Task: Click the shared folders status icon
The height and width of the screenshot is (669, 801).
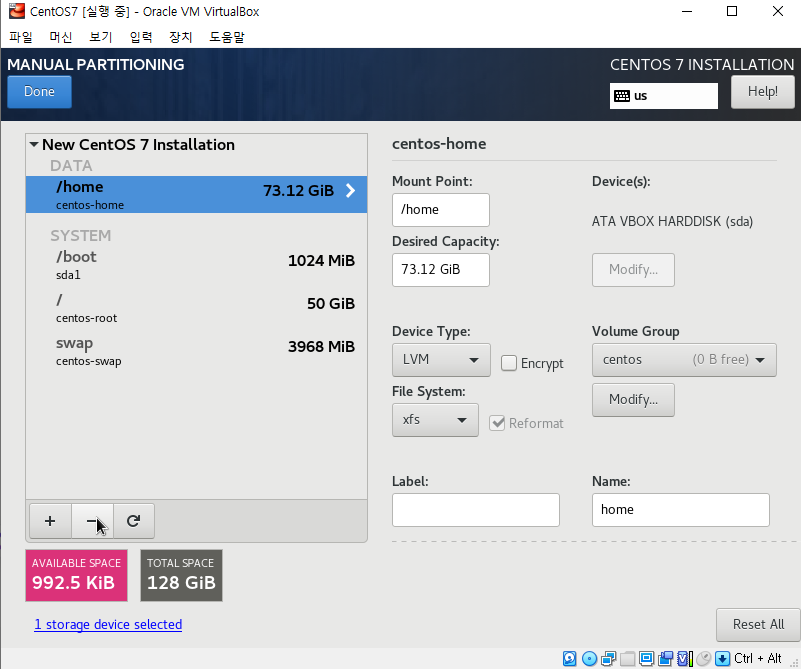Action: point(628,658)
